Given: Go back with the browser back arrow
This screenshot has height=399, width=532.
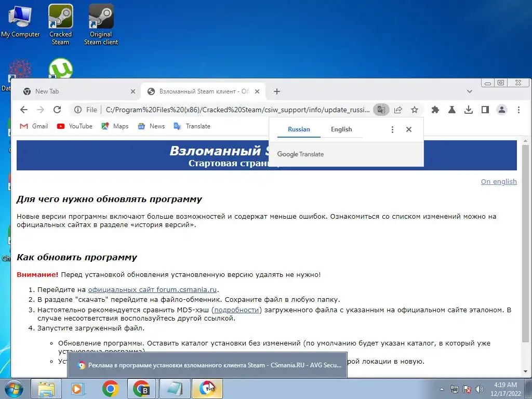Looking at the screenshot, I should tap(23, 110).
